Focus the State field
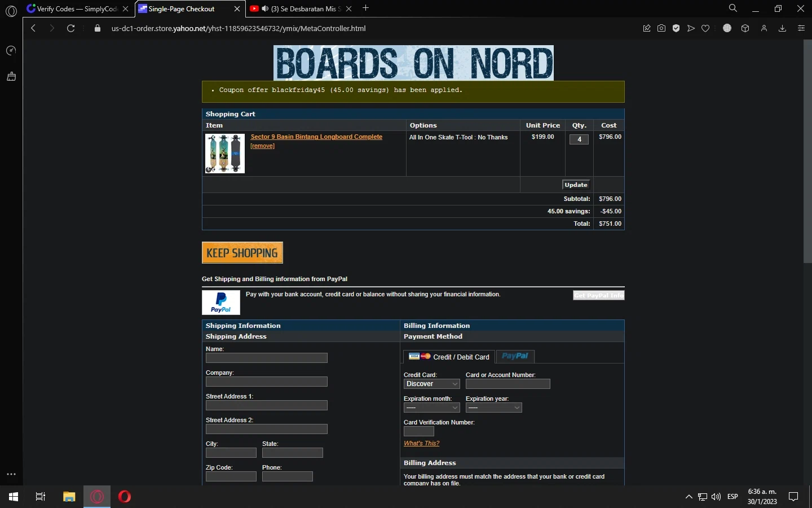The image size is (812, 508). click(293, 453)
